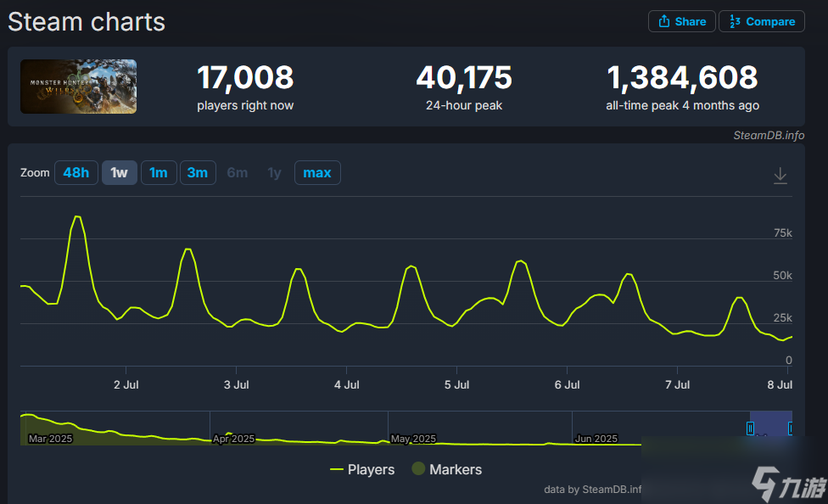Click the selected range in the navigator
Screen dimensions: 828x504
pos(770,424)
